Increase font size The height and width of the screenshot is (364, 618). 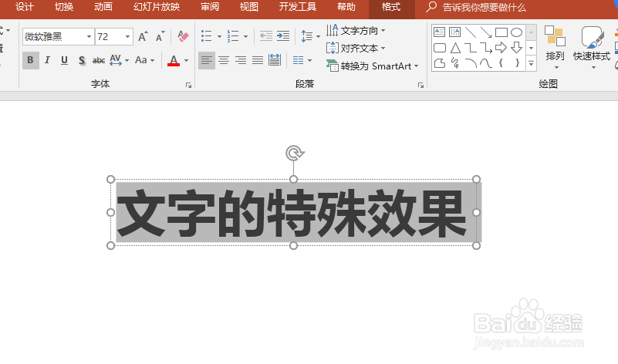point(143,37)
